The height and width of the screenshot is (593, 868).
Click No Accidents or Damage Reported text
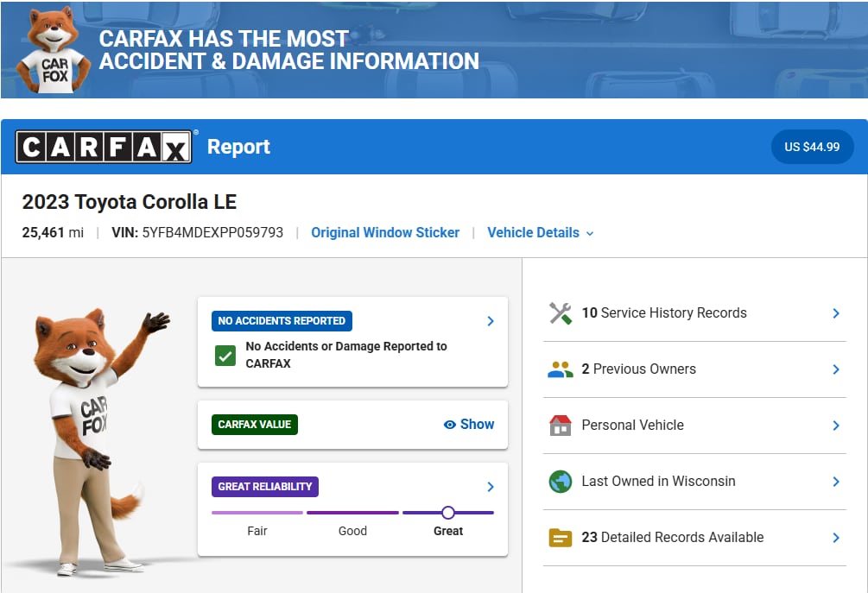[x=346, y=355]
